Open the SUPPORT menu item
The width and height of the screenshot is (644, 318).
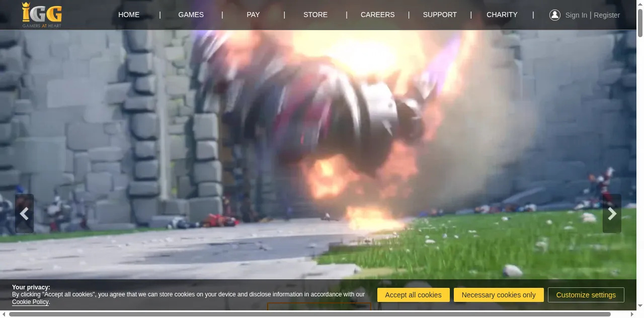click(440, 15)
